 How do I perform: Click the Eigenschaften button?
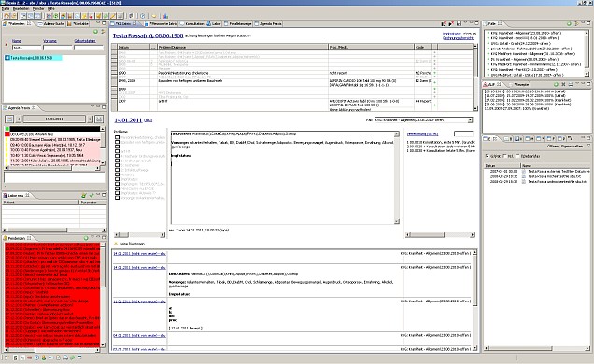click(572, 146)
